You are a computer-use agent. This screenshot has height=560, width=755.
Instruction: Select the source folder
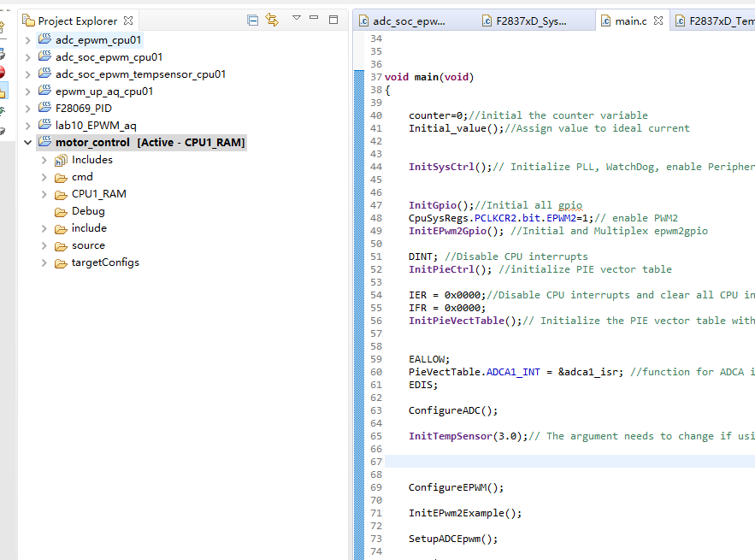tap(88, 245)
